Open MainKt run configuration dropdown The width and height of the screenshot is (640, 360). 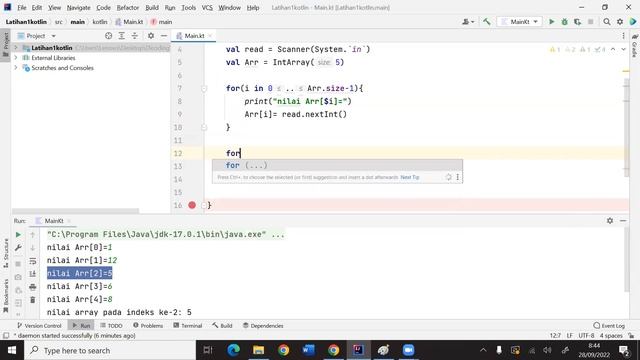coord(519,22)
